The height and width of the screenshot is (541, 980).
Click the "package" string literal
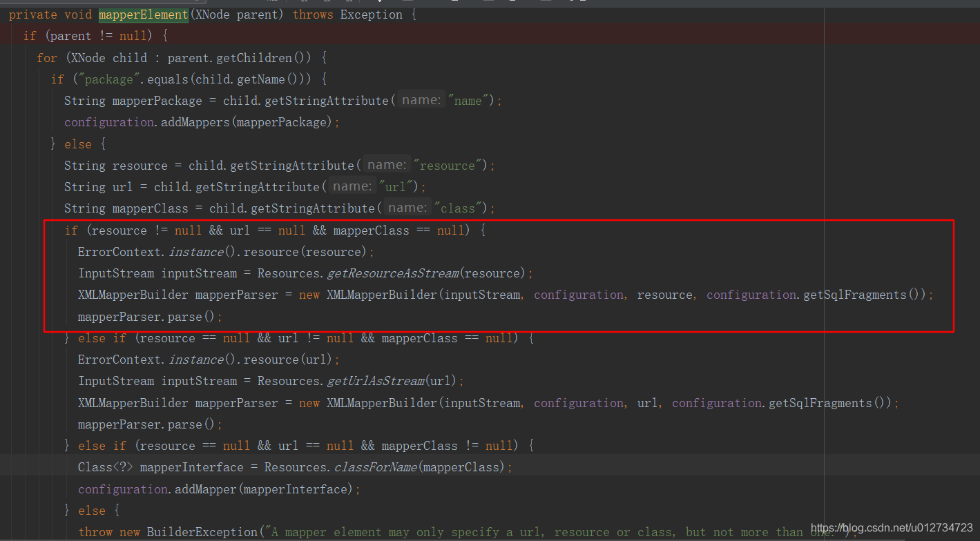(x=108, y=79)
